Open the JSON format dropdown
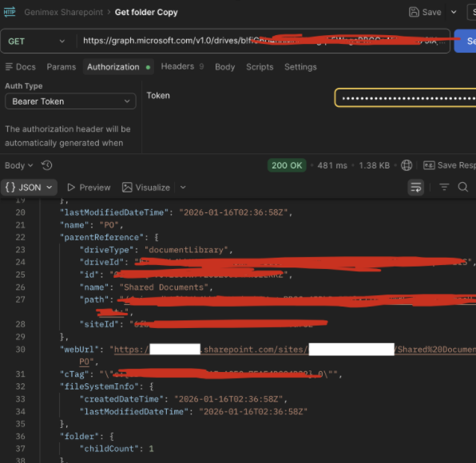 point(29,188)
